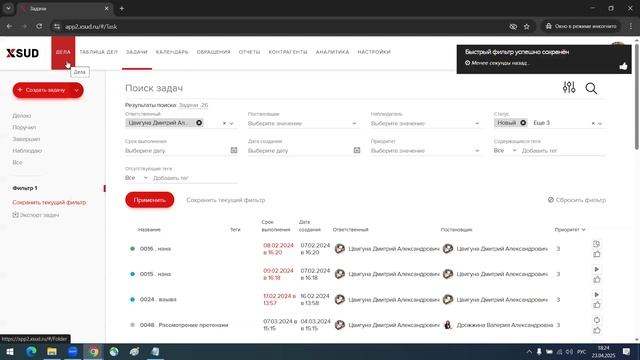Image resolution: width=640 pixels, height=360 pixels.
Task: Click the start icon for task 0015
Action: point(596,269)
